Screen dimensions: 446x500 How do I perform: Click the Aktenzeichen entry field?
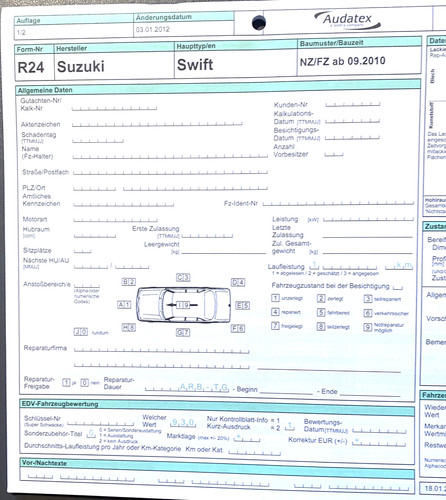point(157,124)
